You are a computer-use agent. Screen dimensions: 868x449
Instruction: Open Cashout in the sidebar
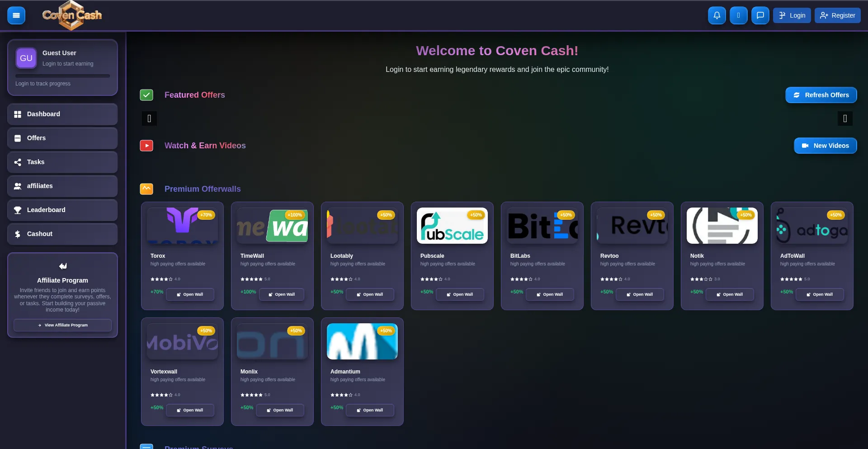click(62, 234)
